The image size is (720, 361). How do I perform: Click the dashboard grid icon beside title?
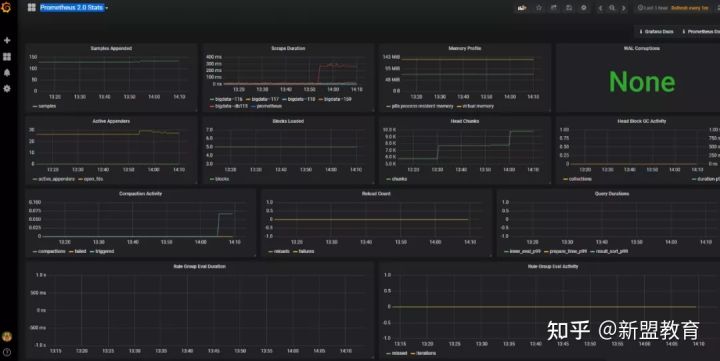coord(32,7)
